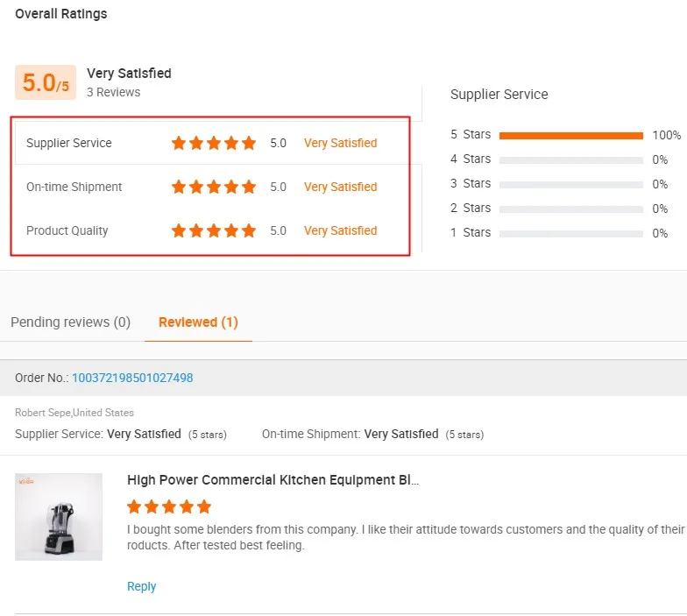
Task: Click the 1 Stars rating bar
Action: click(x=571, y=233)
